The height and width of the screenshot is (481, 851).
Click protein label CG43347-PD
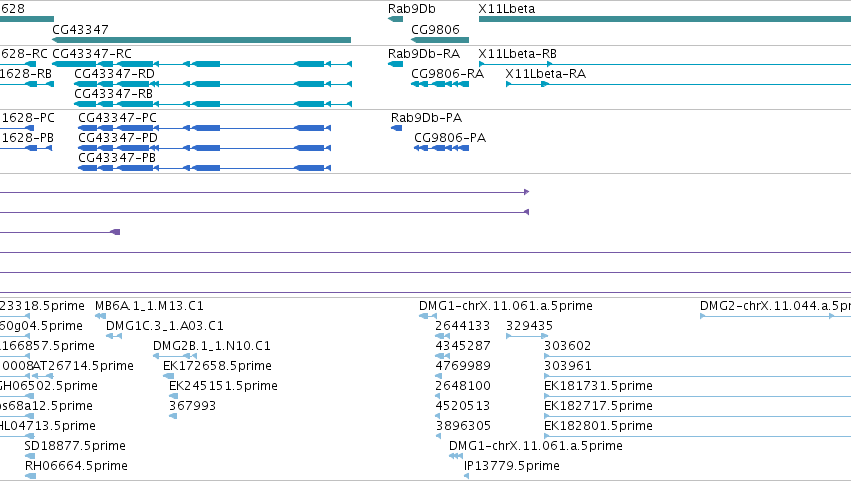tap(118, 137)
